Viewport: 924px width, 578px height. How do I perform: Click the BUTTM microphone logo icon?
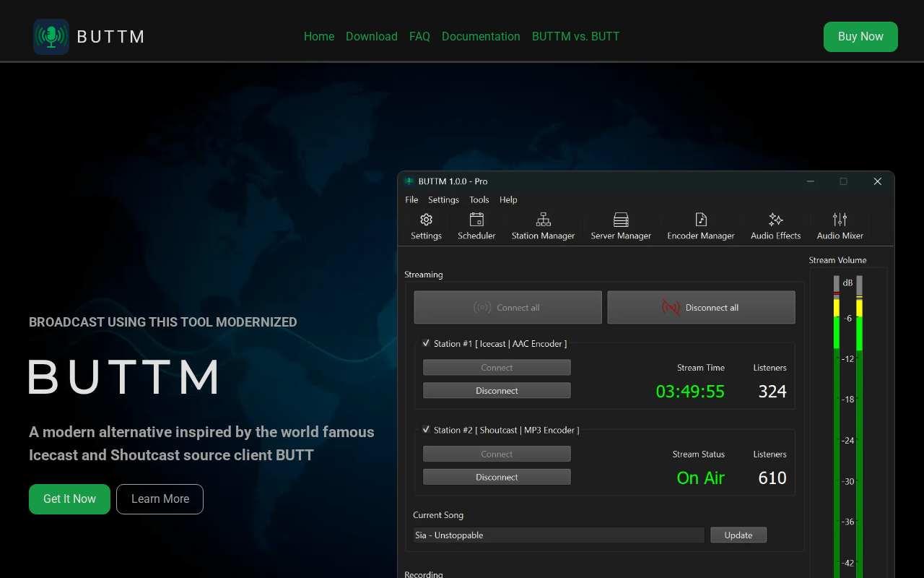coord(51,37)
